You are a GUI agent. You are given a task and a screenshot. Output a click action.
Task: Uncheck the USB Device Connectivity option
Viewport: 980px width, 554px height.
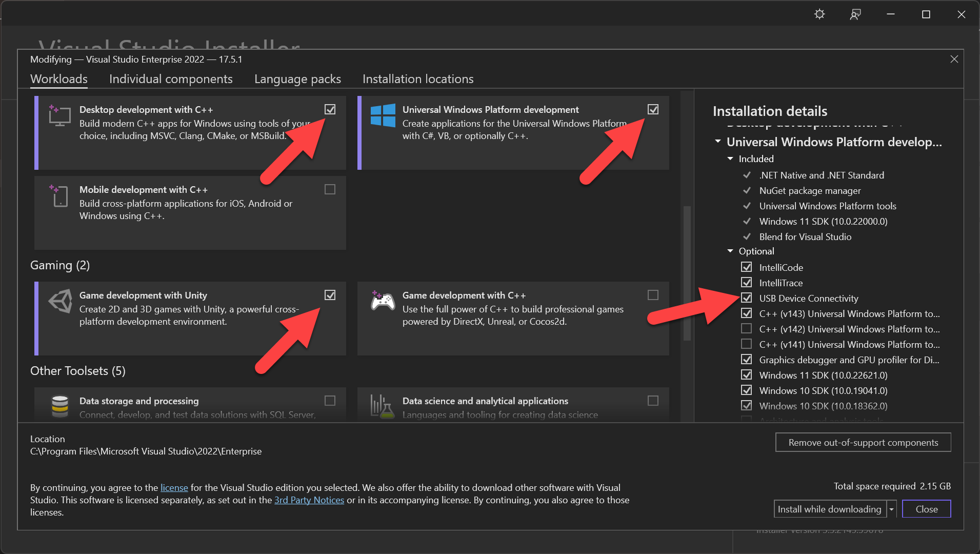pos(747,298)
